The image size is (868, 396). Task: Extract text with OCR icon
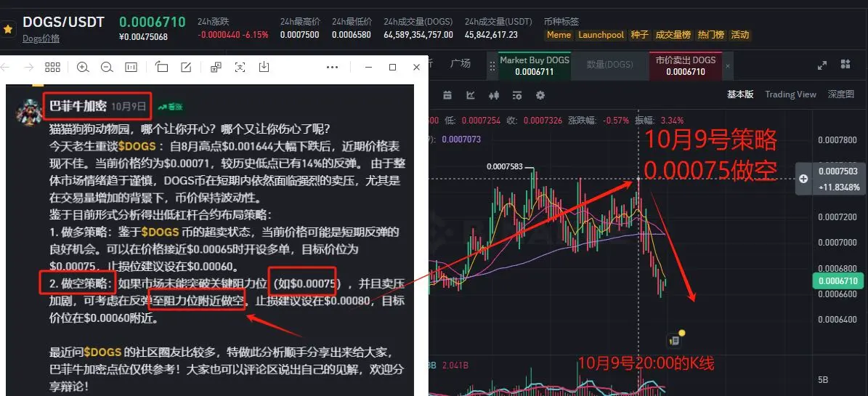click(x=240, y=67)
